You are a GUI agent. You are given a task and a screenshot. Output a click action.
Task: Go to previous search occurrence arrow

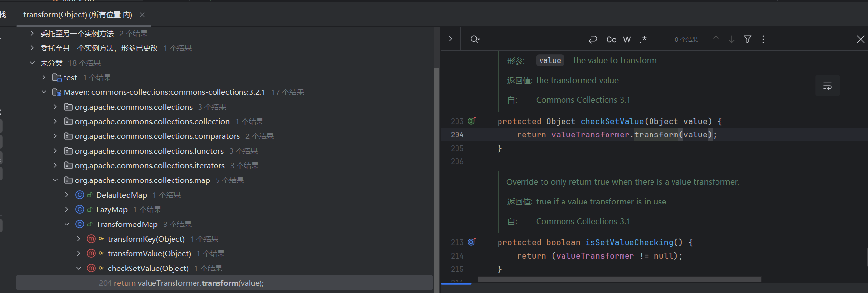click(x=716, y=39)
